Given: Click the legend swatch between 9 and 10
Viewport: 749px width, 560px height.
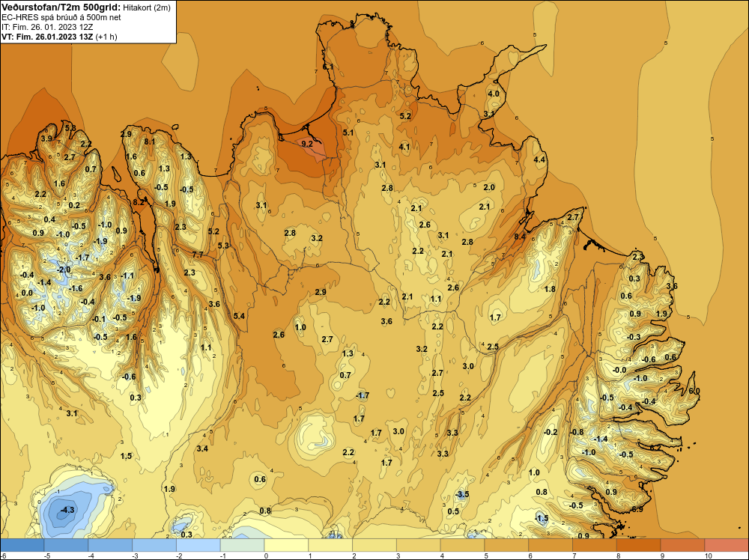Looking at the screenshot, I should [682, 545].
